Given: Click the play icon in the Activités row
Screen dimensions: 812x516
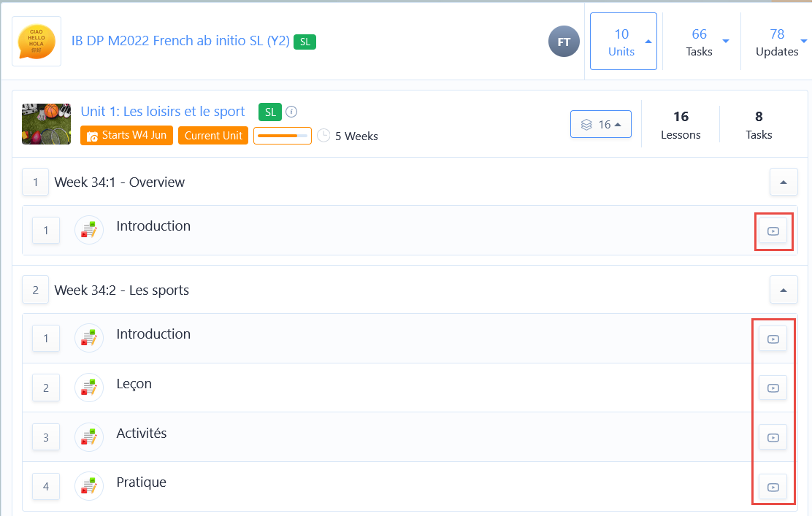Looking at the screenshot, I should click(x=773, y=438).
